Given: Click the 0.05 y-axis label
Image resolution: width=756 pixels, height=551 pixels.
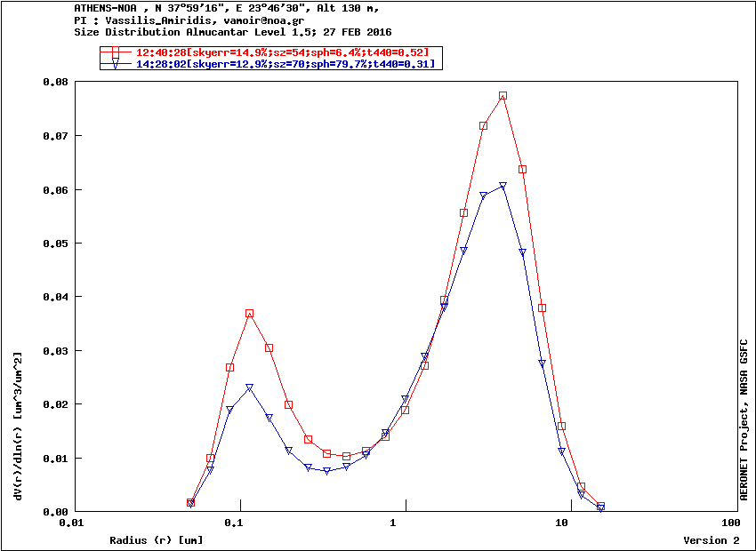Looking at the screenshot, I should (55, 244).
